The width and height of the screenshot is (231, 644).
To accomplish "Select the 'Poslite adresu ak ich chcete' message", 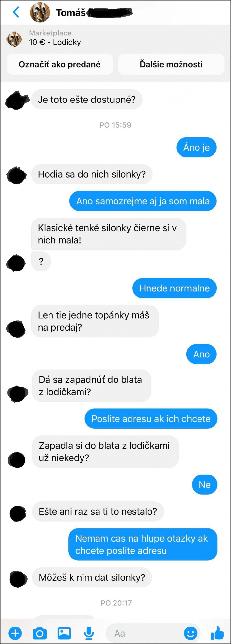I will click(x=151, y=419).
